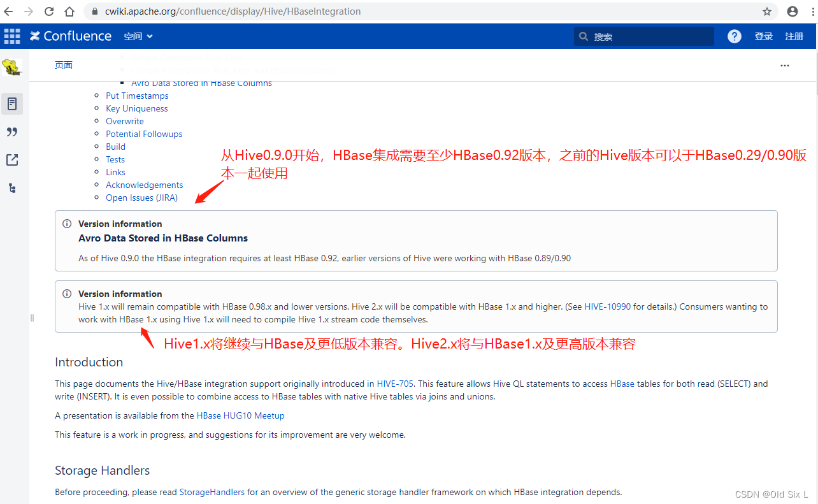Screen dimensions: 818x504
Task: Open Chrome three-dot menu
Action: coord(812,11)
